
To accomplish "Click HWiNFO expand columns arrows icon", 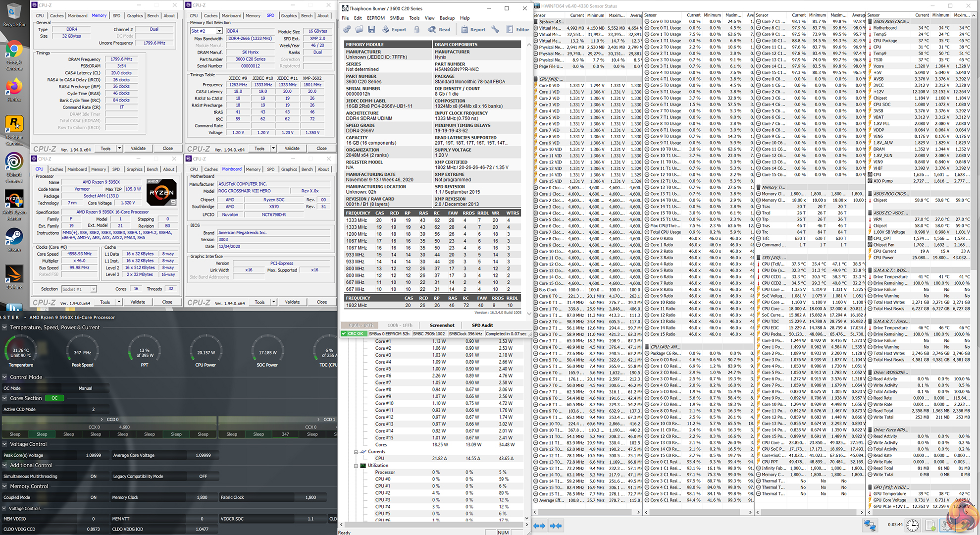I will click(x=539, y=526).
